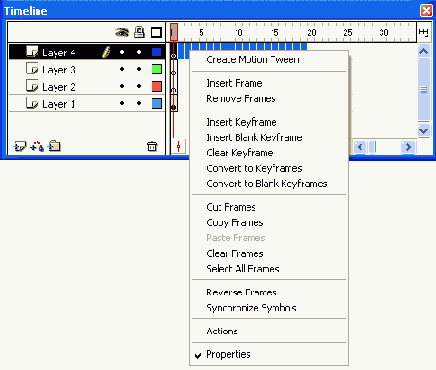Click padlock icon to lock all layers
436x370 pixels.
tap(139, 32)
